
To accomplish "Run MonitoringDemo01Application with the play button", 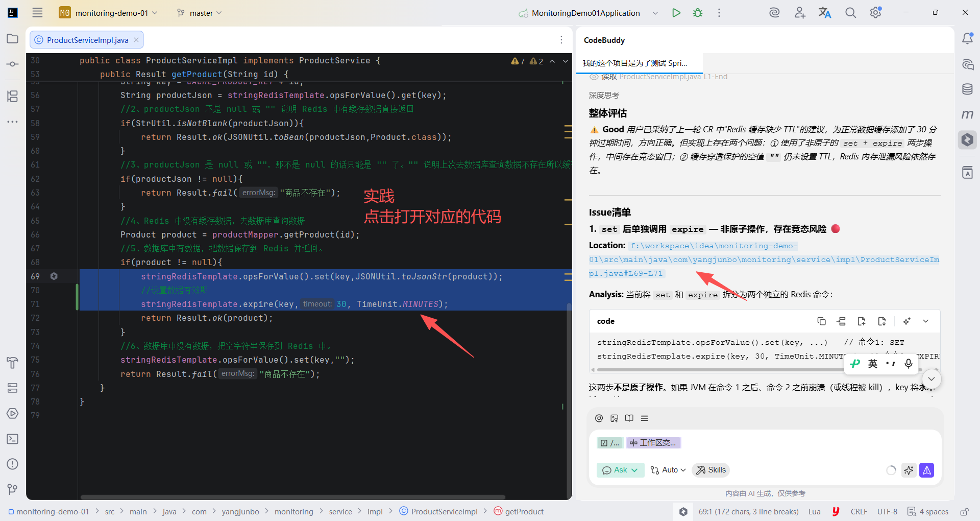I will tap(676, 13).
